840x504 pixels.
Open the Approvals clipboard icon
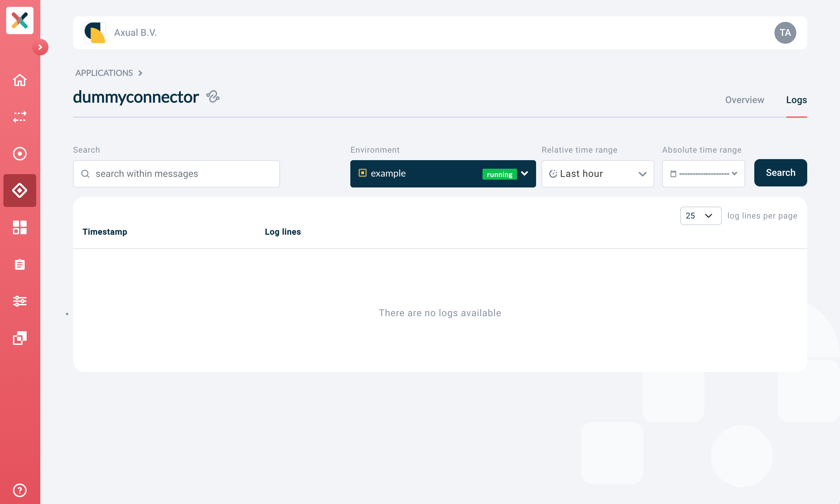click(x=19, y=264)
